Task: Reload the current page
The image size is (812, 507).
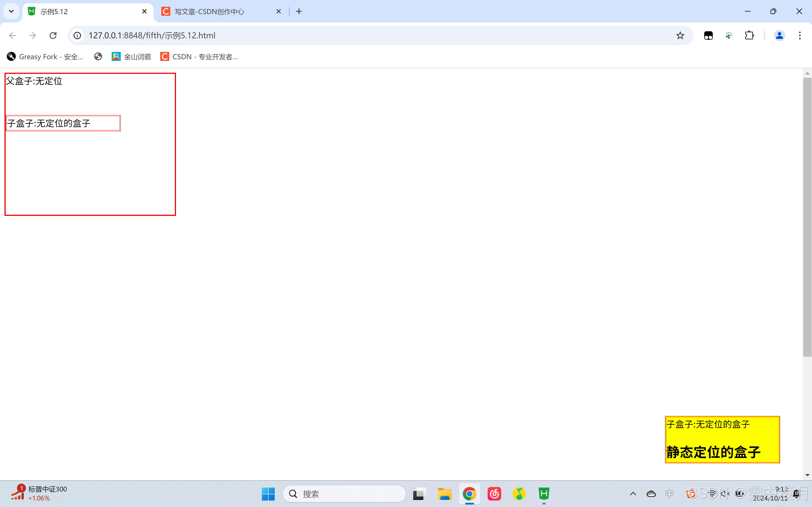Action: pyautogui.click(x=53, y=36)
